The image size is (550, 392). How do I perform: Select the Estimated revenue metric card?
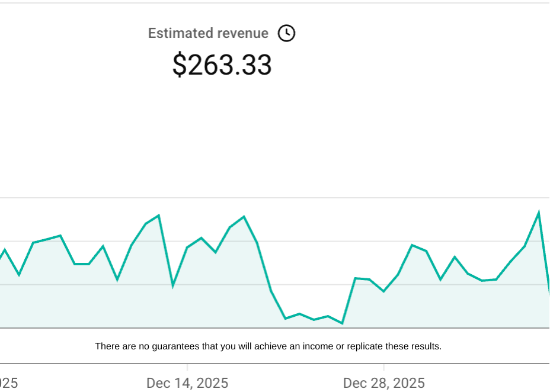(222, 50)
